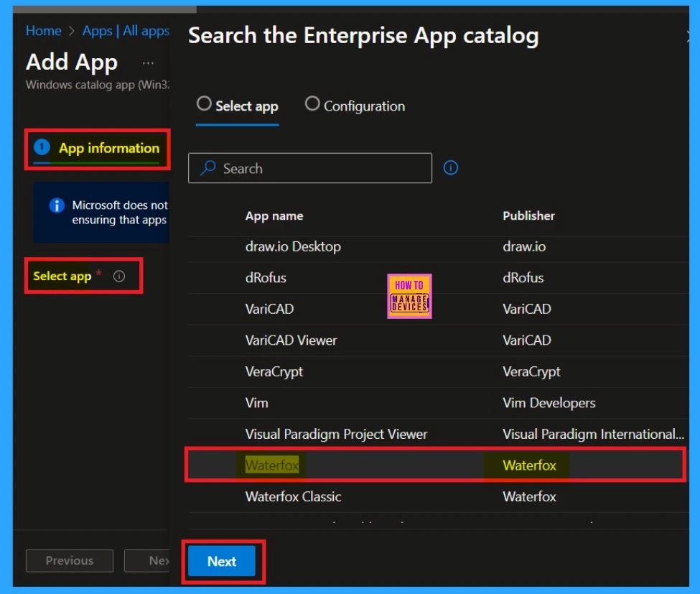
Task: Select the VariCAD app name cell
Action: click(270, 309)
